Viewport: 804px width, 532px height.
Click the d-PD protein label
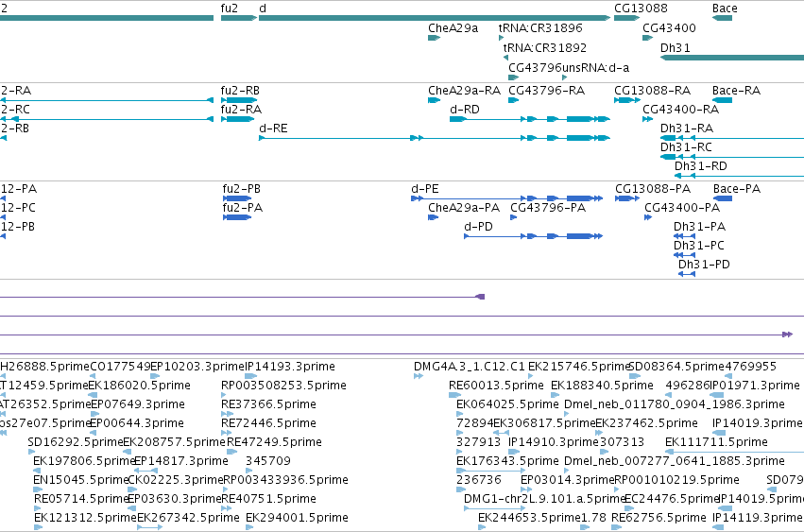[478, 227]
